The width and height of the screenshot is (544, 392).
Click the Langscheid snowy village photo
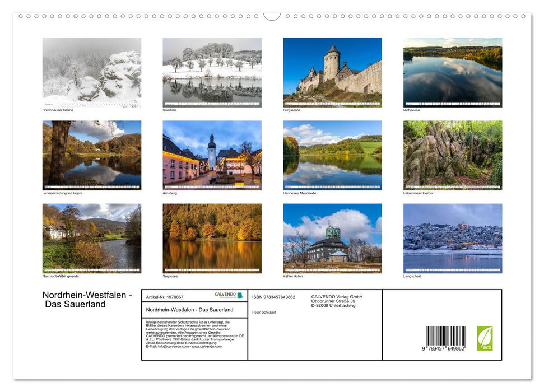click(452, 236)
